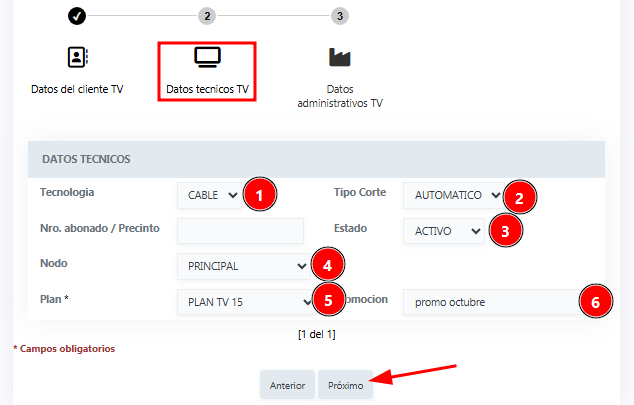
Task: Click the [1 del 1] page indicator
Action: (316, 333)
